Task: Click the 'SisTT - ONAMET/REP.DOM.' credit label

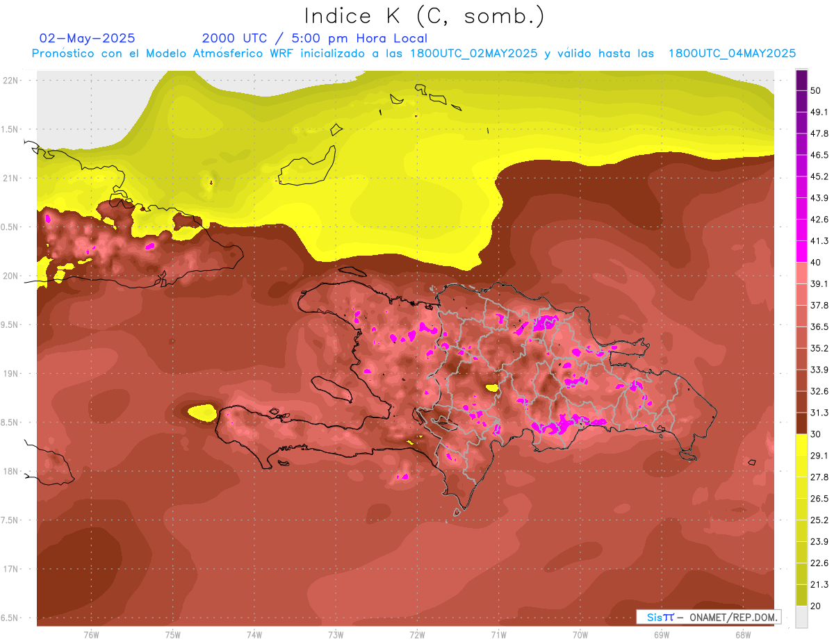Action: (x=710, y=617)
